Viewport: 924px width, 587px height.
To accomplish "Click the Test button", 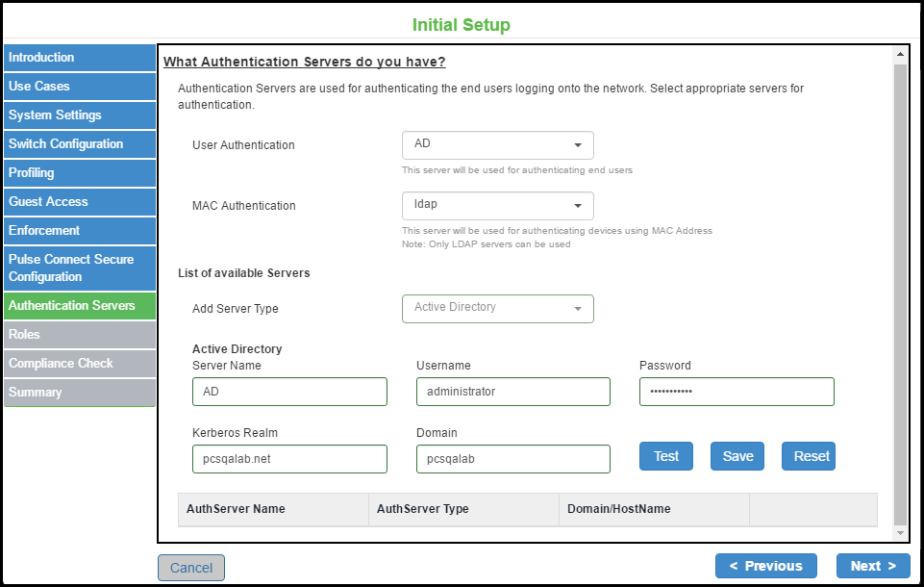I will (666, 456).
